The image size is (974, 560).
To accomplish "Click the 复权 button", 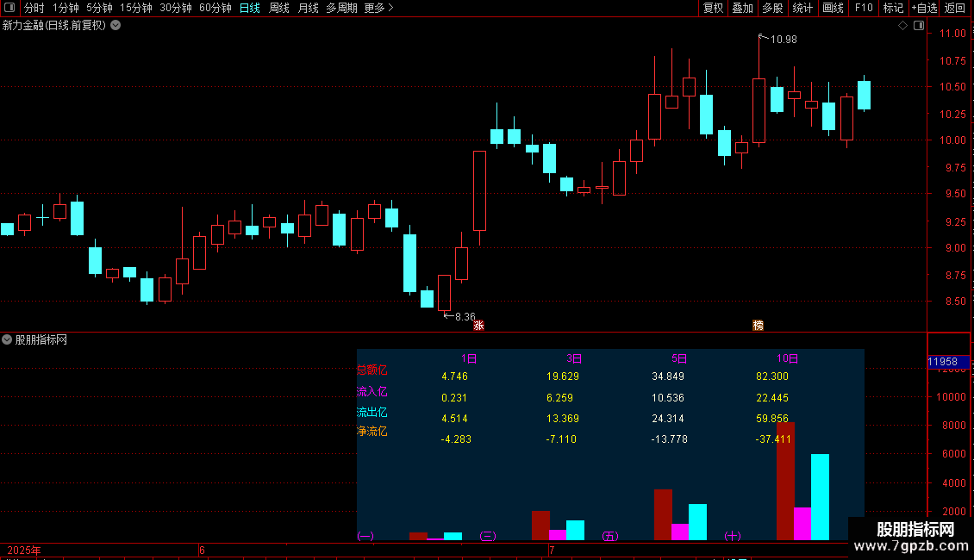I will click(x=713, y=8).
